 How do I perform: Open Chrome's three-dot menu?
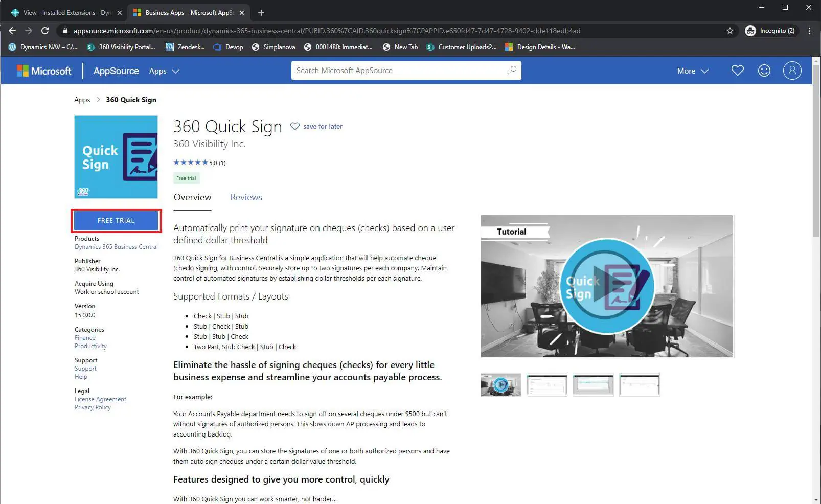[x=809, y=31]
